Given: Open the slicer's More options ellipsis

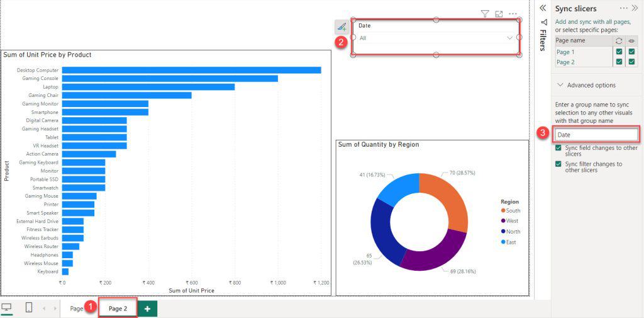Looking at the screenshot, I should [513, 14].
